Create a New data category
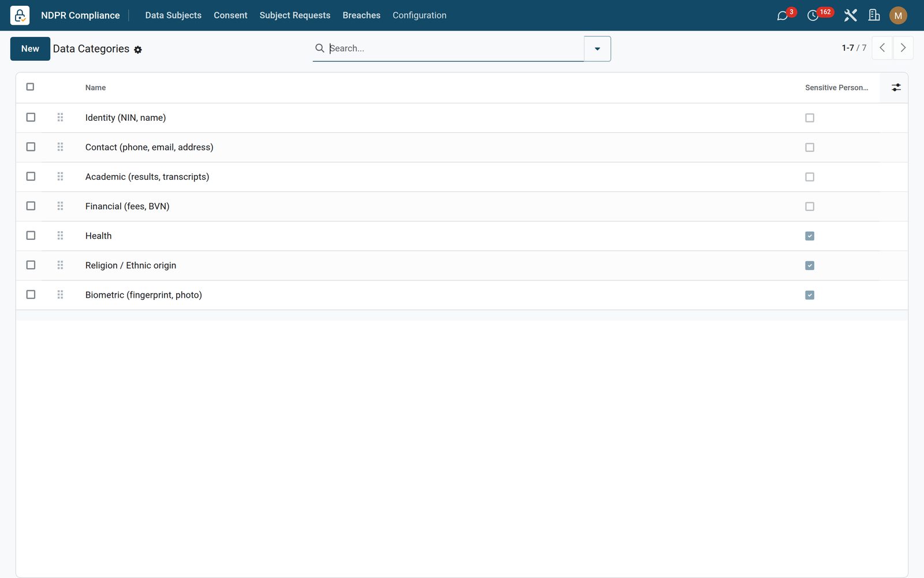Image resolution: width=924 pixels, height=578 pixels. click(30, 49)
